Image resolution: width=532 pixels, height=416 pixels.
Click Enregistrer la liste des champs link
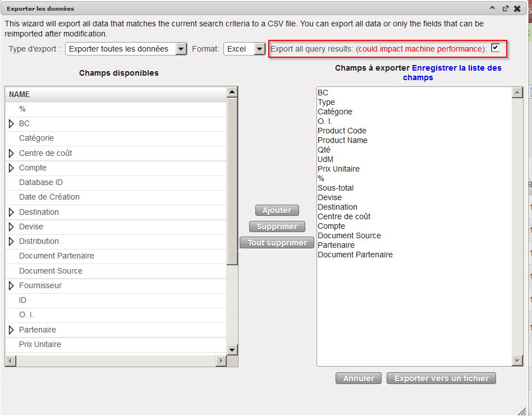tap(452, 72)
